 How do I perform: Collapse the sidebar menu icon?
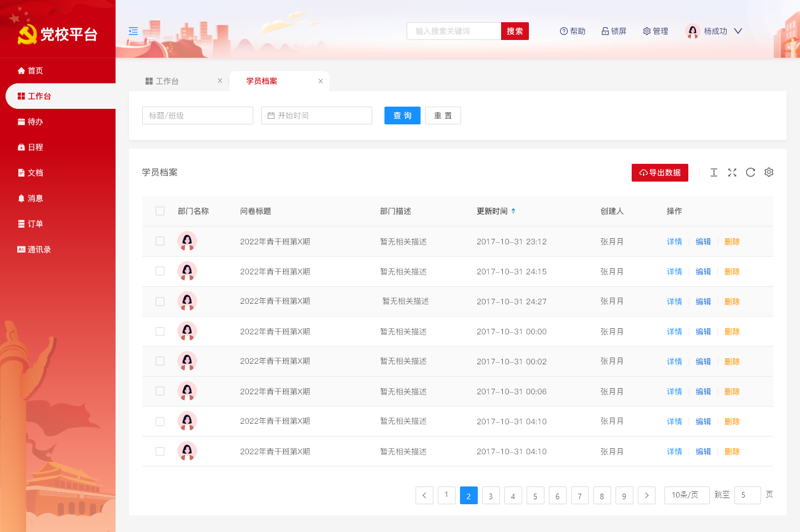[133, 31]
